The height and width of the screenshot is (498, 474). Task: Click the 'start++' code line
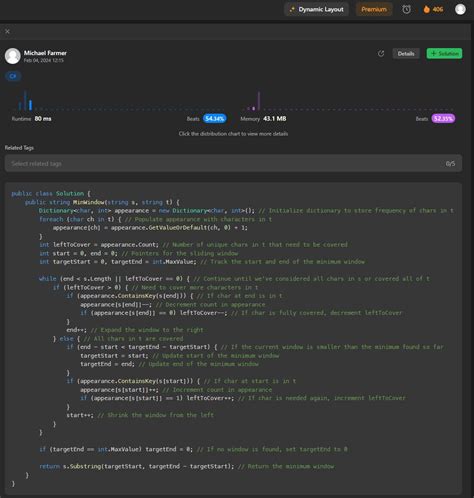coord(140,415)
